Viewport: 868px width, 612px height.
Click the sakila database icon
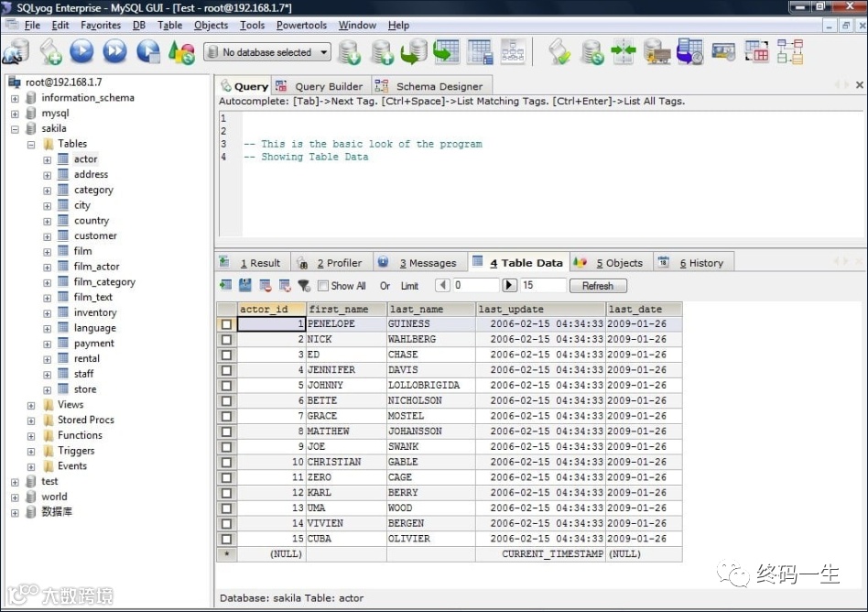(31, 128)
